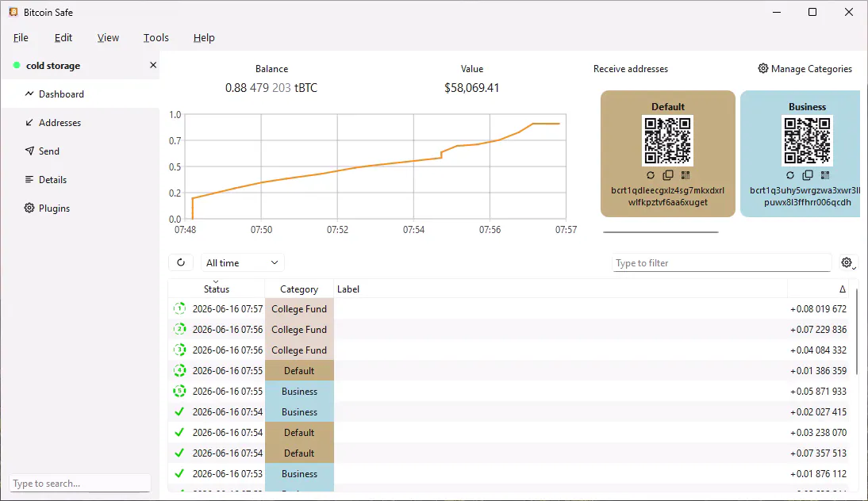Maximize the Bitcoin Safe window

pyautogui.click(x=812, y=12)
